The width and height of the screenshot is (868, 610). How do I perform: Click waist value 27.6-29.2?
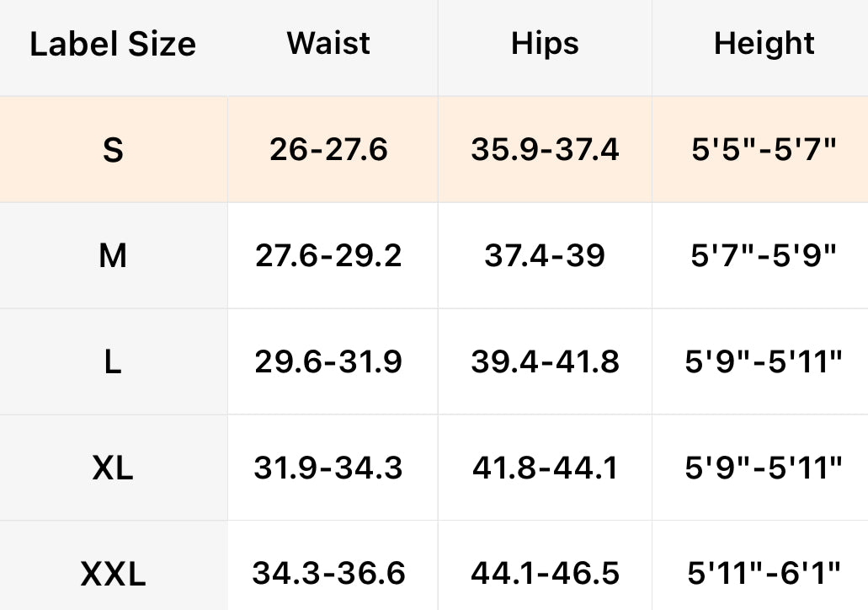(x=328, y=255)
